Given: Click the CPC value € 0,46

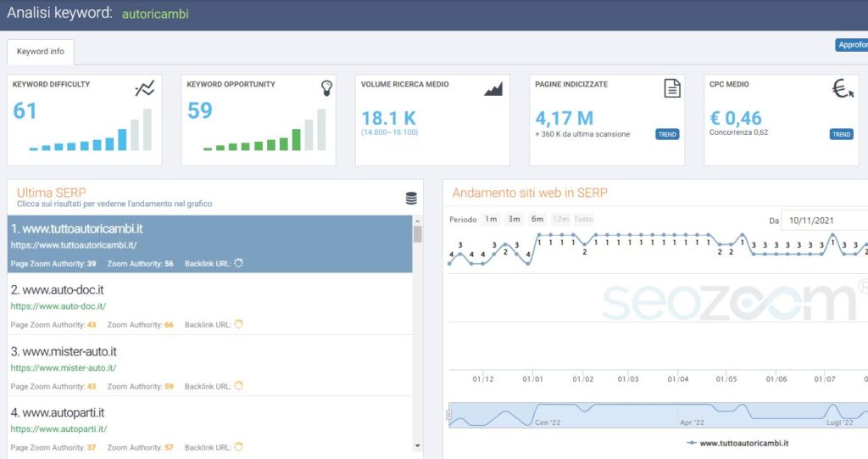Looking at the screenshot, I should (736, 118).
